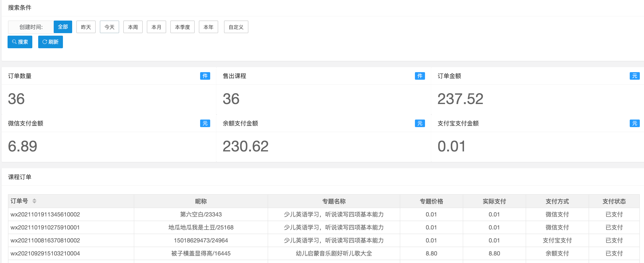Screen dimensions: 644x263
Task: Click the 元 badge on 微信支付金额 card
Action: click(205, 124)
